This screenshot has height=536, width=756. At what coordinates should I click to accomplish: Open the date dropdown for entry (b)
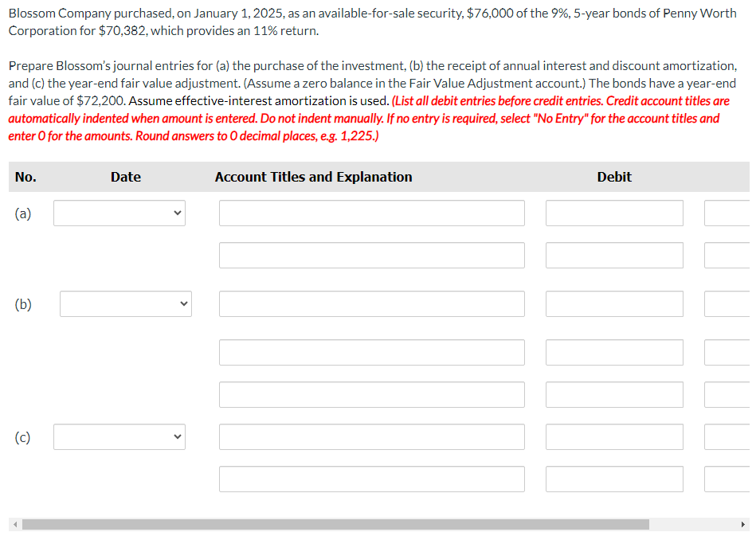(126, 303)
